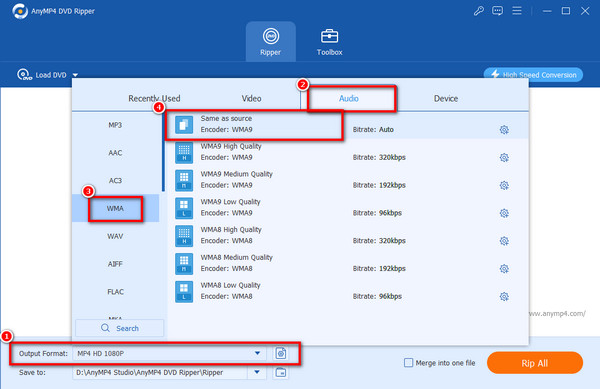Click WMA8 Low Quality's 'Bitrate: 96kbps' value

[377, 296]
